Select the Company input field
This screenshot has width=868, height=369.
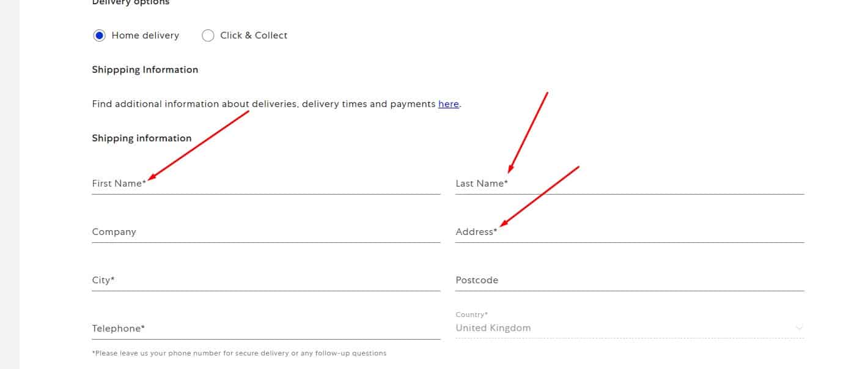coord(266,232)
